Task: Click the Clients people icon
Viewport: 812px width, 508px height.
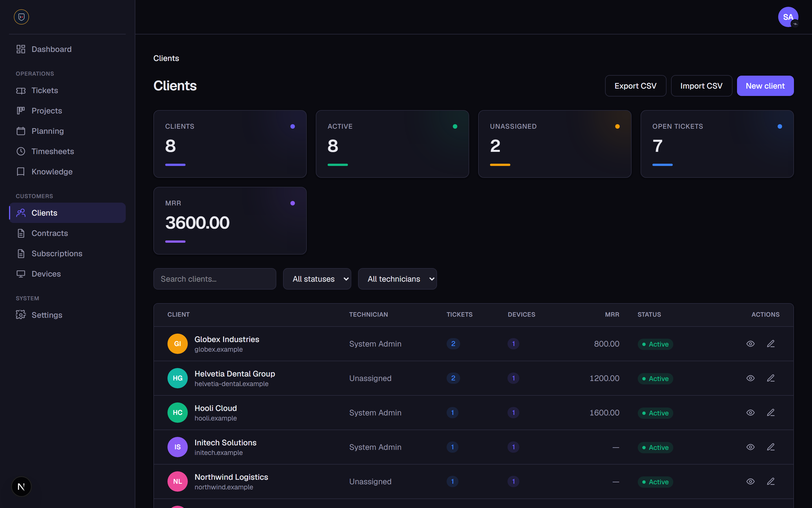Action: pos(21,213)
